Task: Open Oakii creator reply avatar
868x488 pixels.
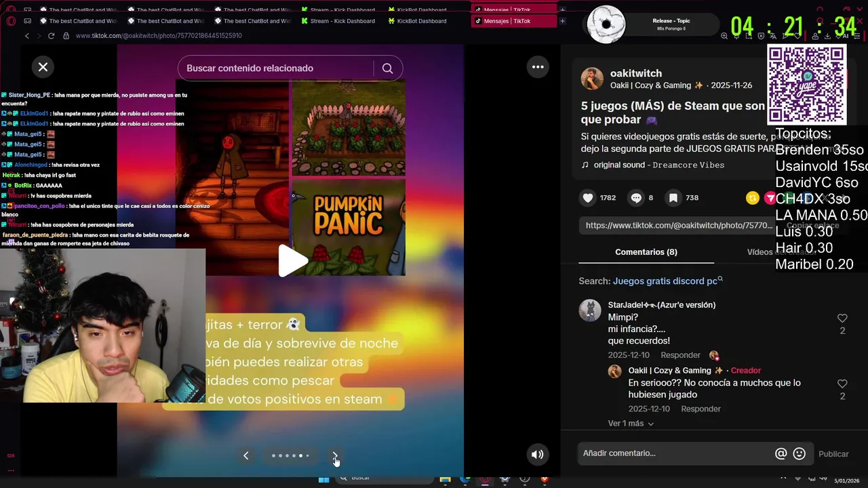Action: click(614, 371)
